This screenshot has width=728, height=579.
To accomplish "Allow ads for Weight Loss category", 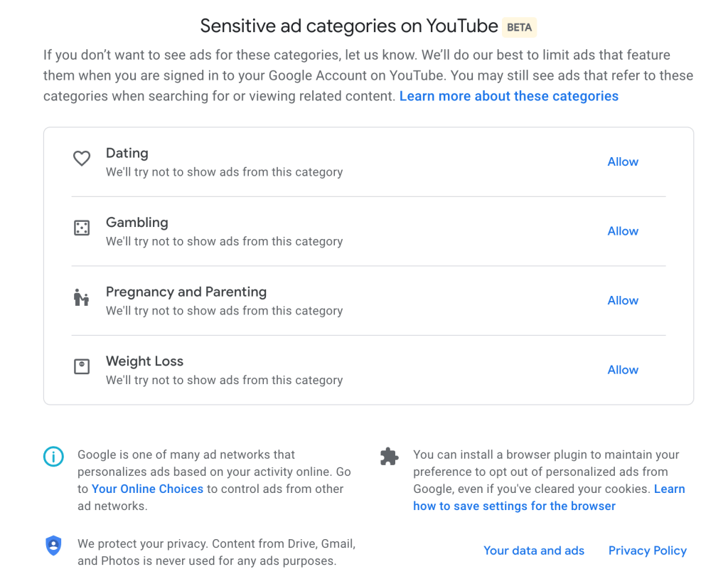I will pyautogui.click(x=623, y=370).
